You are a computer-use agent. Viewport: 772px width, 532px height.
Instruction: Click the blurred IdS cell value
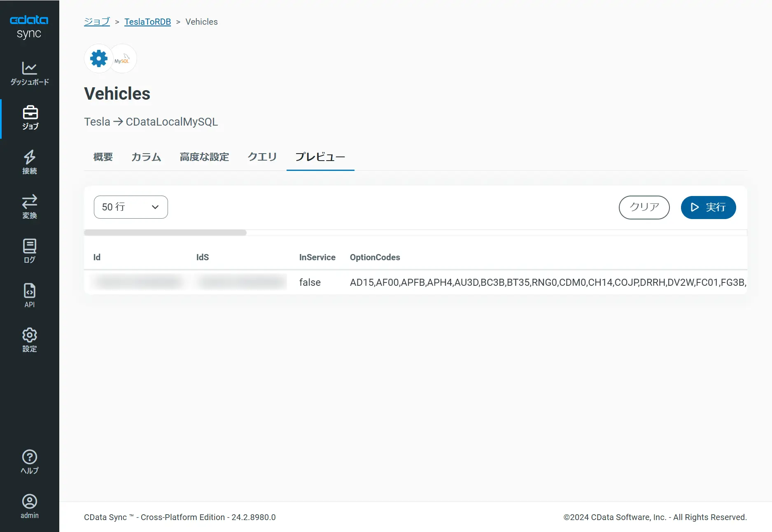coord(242,282)
